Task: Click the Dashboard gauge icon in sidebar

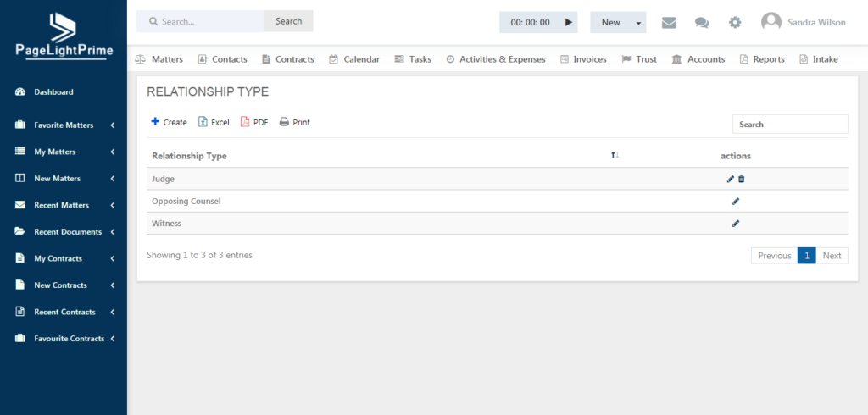Action: point(20,91)
